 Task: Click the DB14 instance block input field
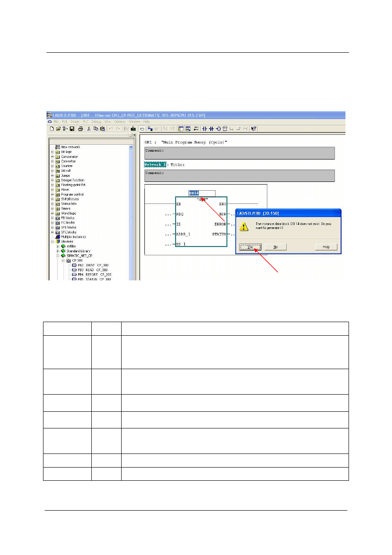pos(202,193)
